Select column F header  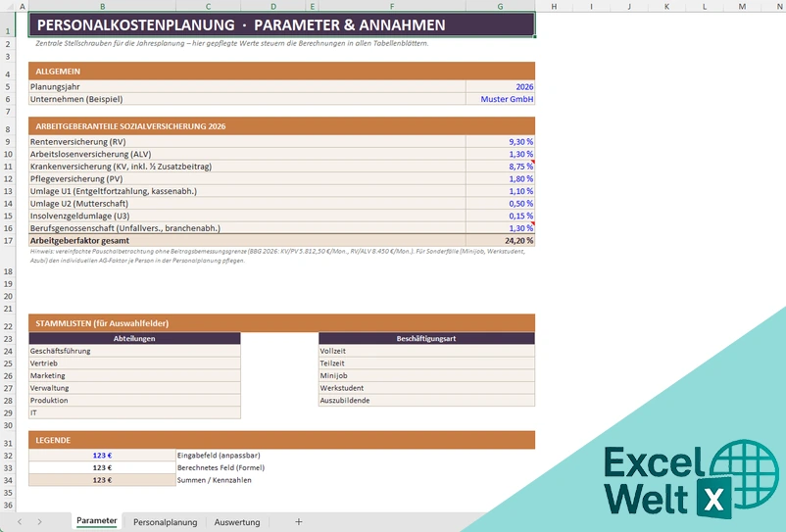(392, 6)
